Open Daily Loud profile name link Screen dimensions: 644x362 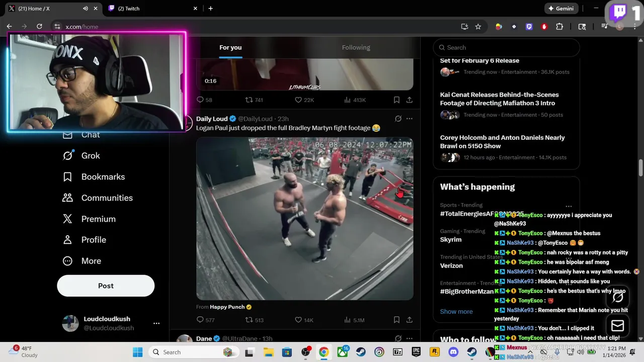click(x=212, y=119)
